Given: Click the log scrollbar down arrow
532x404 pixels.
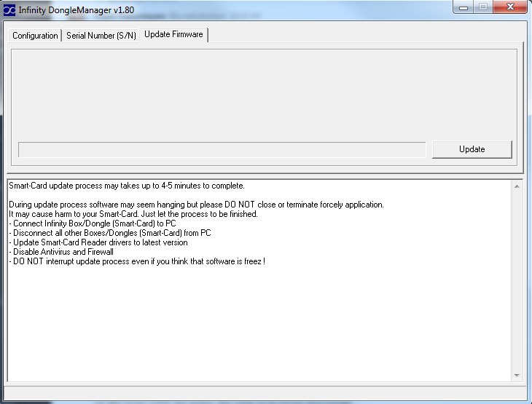Looking at the screenshot, I should click(517, 376).
